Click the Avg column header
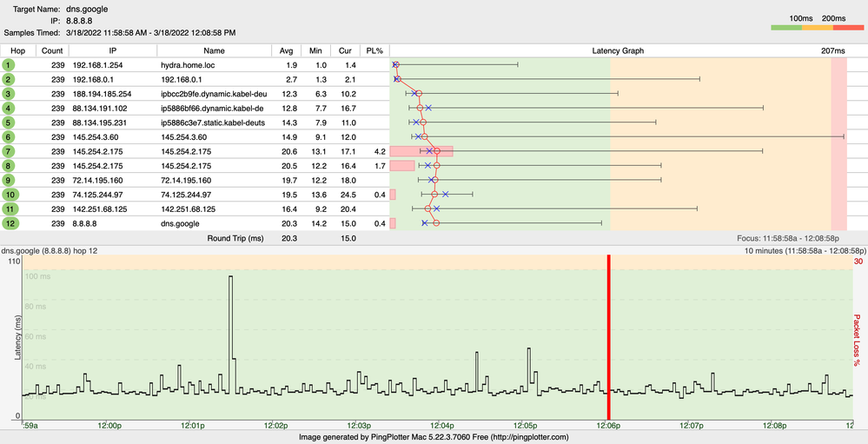The height and width of the screenshot is (444, 868). pos(286,51)
